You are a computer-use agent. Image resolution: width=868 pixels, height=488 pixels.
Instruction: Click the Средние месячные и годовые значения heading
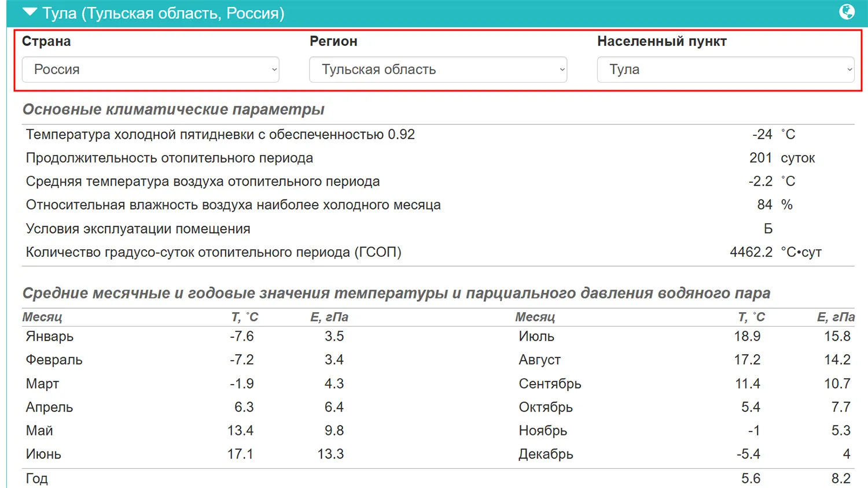pos(396,293)
